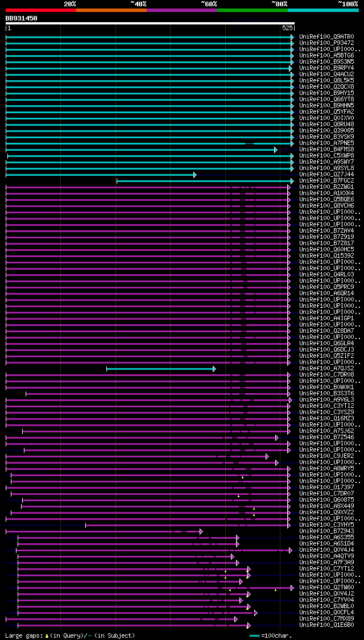The height and width of the screenshot is (640, 364).
Task: Select the UniRef100_C5XWP8 label
Action: coord(326,155)
